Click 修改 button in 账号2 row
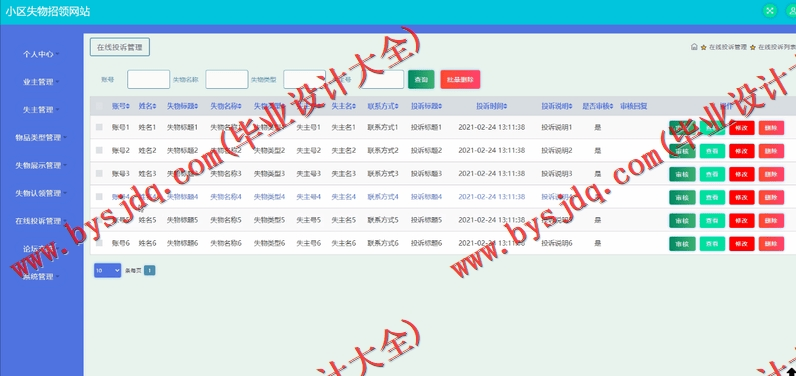The height and width of the screenshot is (376, 796). 742,151
